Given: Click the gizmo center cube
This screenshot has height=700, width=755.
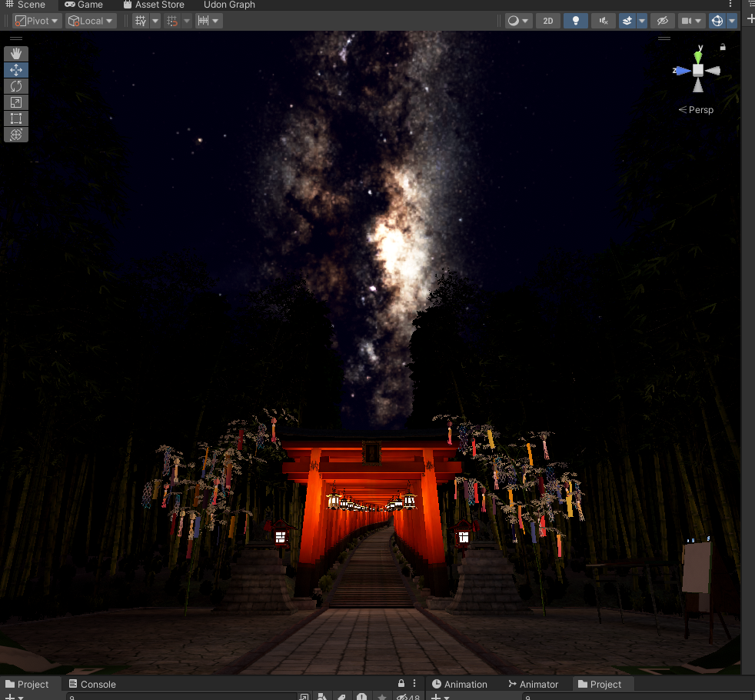Looking at the screenshot, I should [698, 70].
